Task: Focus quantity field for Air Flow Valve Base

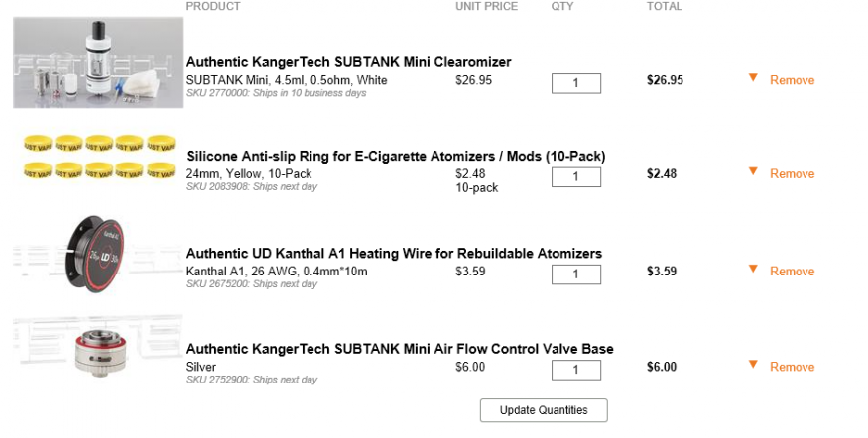Action: click(576, 371)
